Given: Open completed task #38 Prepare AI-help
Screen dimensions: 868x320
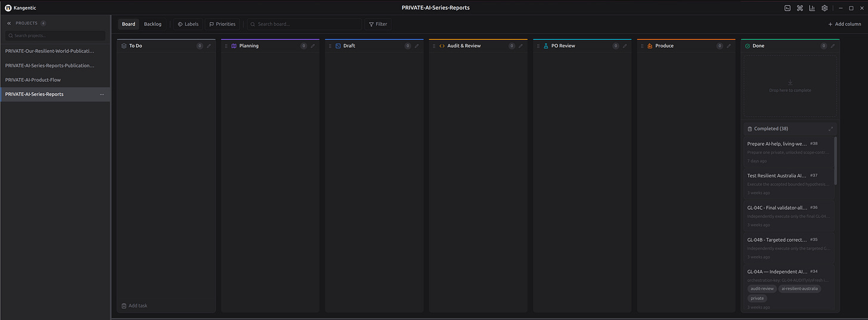Looking at the screenshot, I should pyautogui.click(x=788, y=152).
